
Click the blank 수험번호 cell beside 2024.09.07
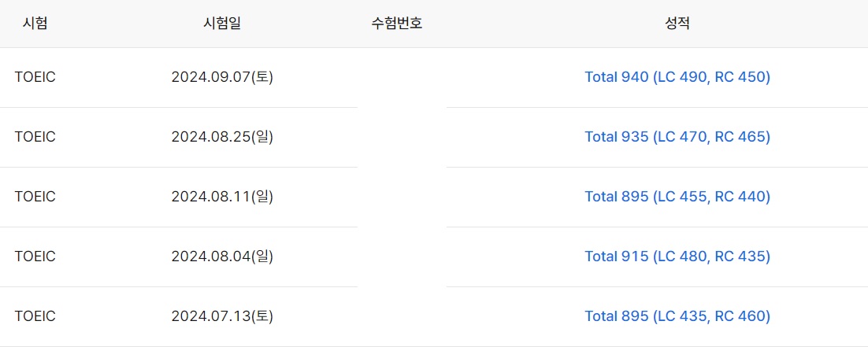pos(402,77)
